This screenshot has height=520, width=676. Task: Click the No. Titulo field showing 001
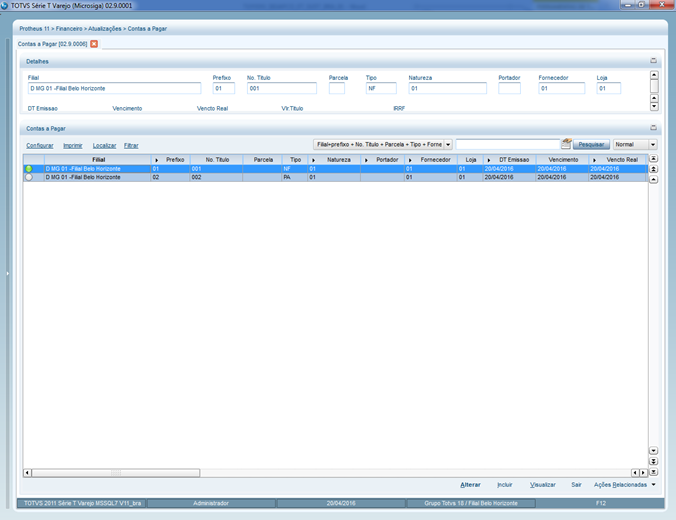[x=282, y=88]
